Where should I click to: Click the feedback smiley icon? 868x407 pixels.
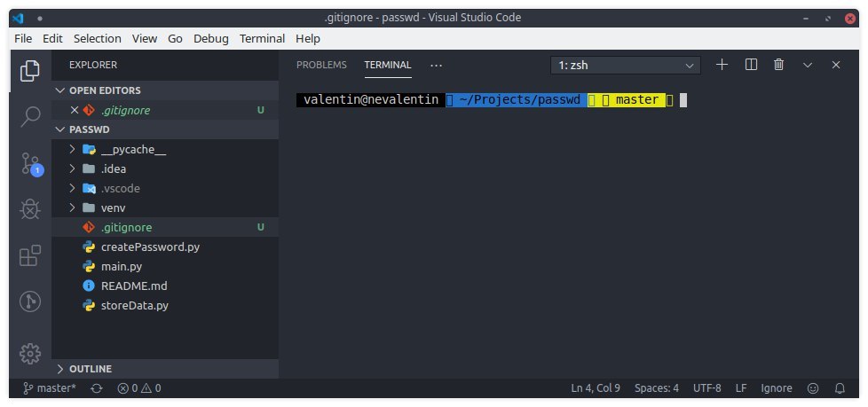tap(813, 388)
